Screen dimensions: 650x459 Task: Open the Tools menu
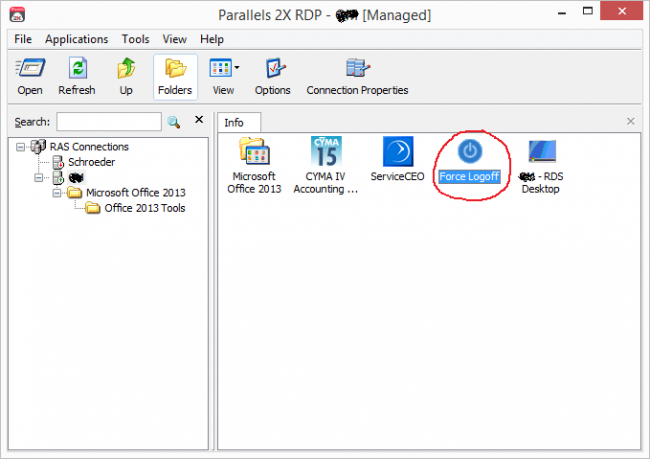[x=135, y=39]
